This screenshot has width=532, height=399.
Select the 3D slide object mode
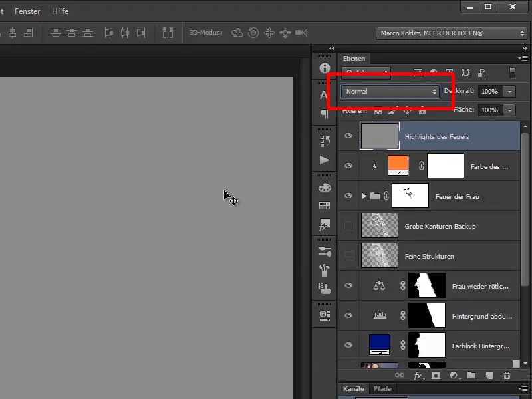pos(285,33)
